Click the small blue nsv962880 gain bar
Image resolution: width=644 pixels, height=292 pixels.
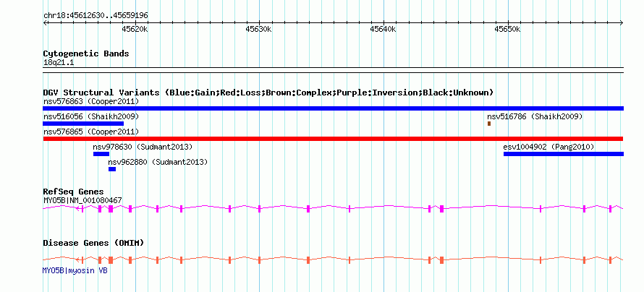click(112, 169)
